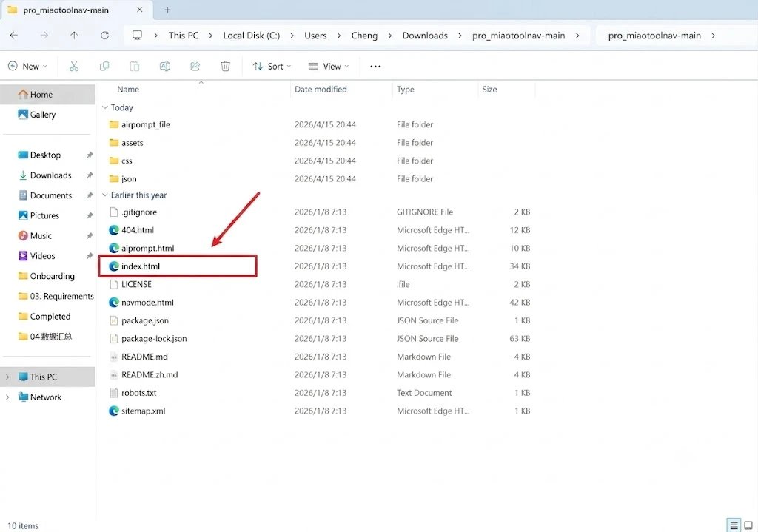This screenshot has width=758, height=532.
Task: Switch to details view icon in status bar
Action: click(734, 525)
